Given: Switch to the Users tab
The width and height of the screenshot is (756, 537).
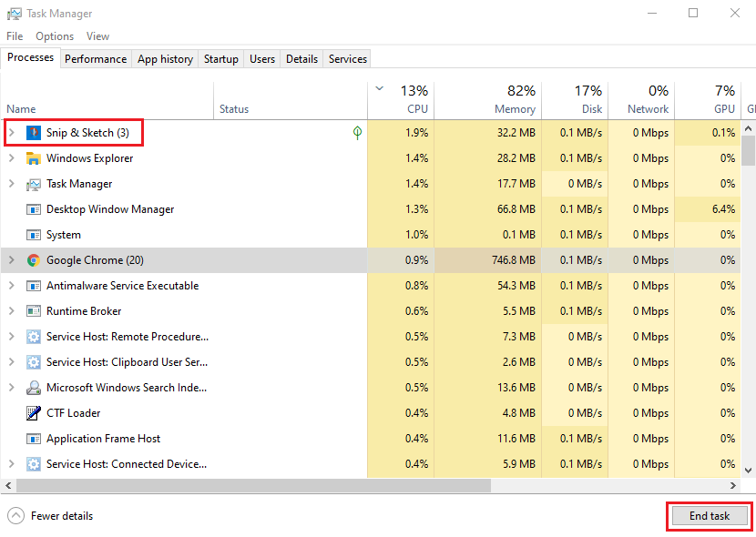Looking at the screenshot, I should (x=262, y=59).
